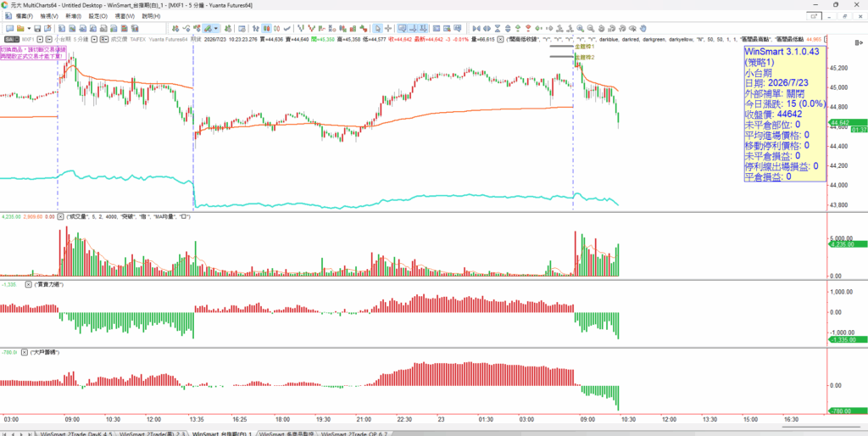Click the open folder toolbar icon
This screenshot has width=868, height=436.
(20, 28)
